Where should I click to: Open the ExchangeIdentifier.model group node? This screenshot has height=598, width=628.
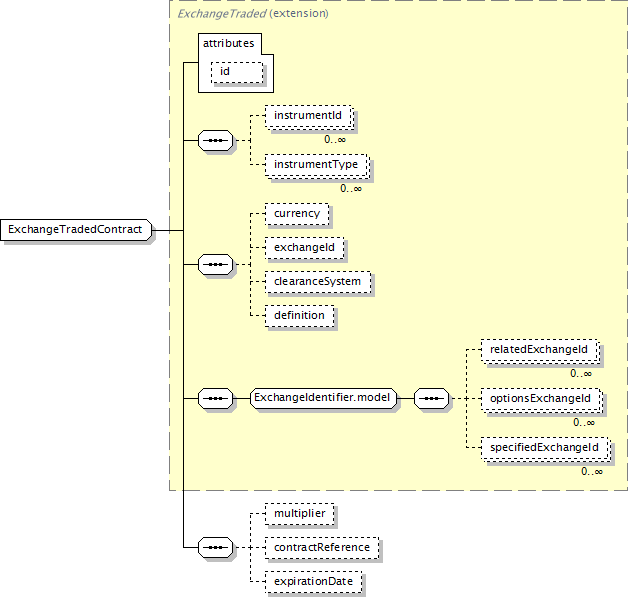(322, 398)
